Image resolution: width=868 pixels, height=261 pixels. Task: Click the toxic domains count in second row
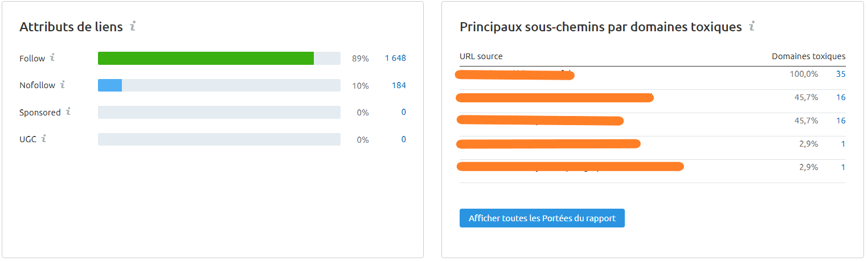click(x=841, y=97)
